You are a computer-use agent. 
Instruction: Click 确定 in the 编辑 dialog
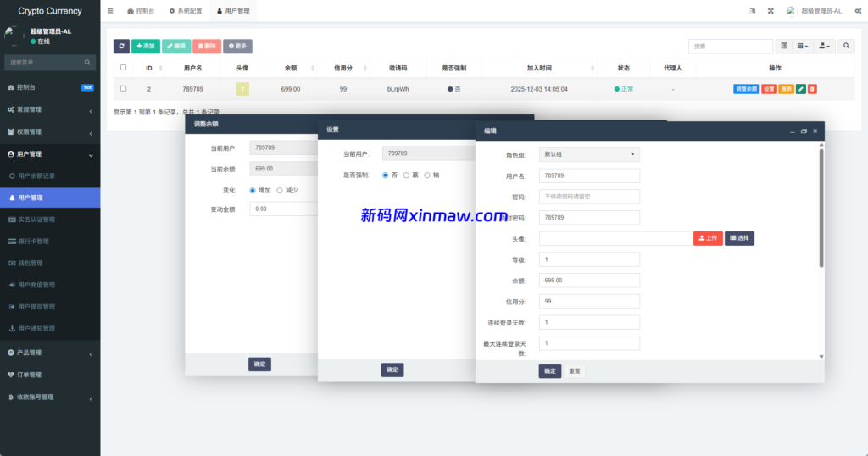549,370
